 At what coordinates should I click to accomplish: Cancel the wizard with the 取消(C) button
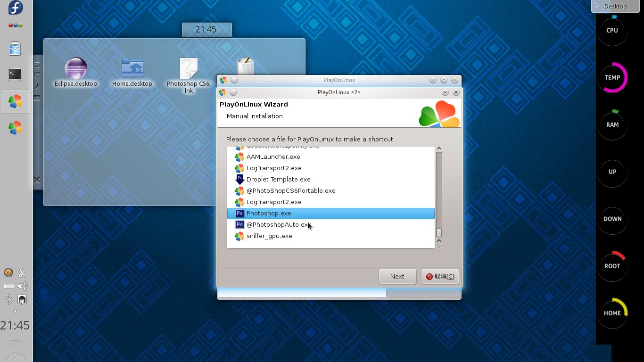click(x=439, y=276)
